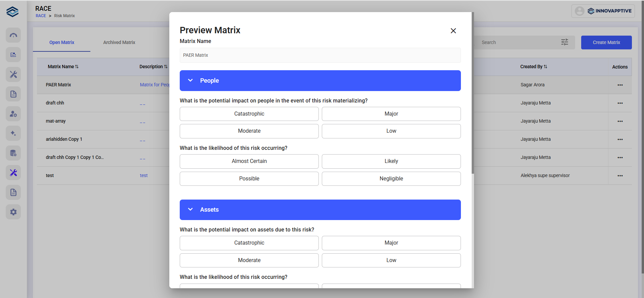Select the Open Matrix tab
644x298 pixels.
(62, 42)
